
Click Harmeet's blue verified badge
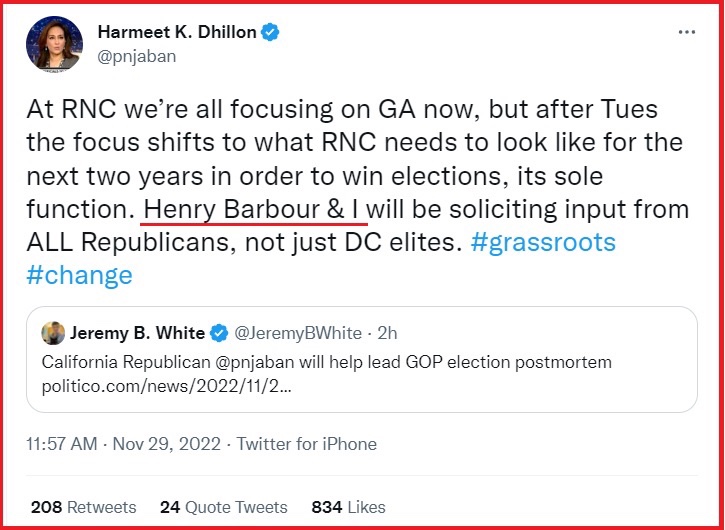[x=271, y=32]
